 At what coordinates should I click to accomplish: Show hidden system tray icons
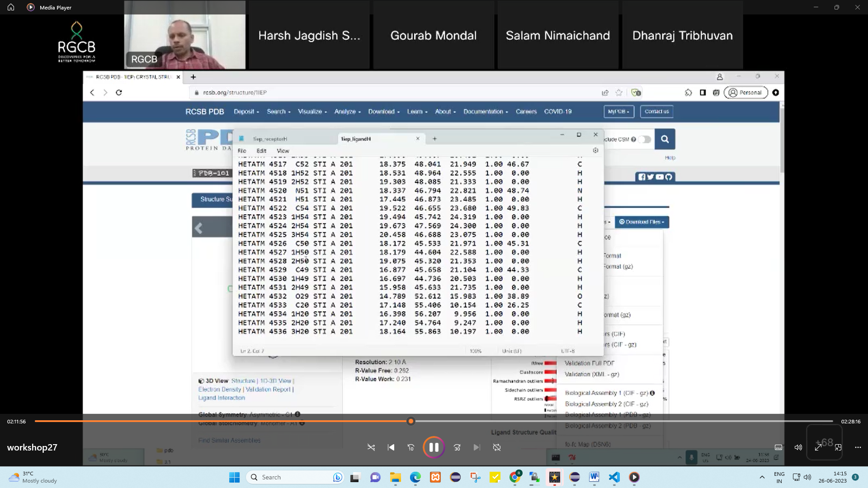[762, 477]
